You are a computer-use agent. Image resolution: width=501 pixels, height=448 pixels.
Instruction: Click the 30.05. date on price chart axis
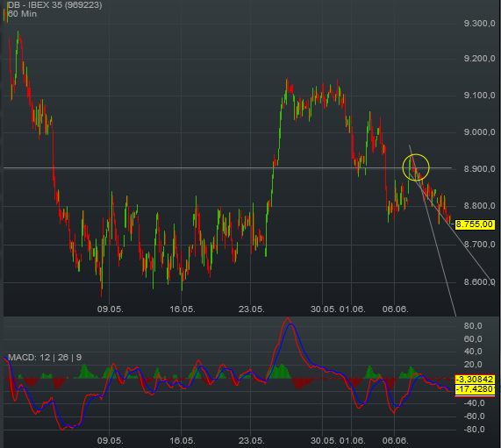point(324,309)
